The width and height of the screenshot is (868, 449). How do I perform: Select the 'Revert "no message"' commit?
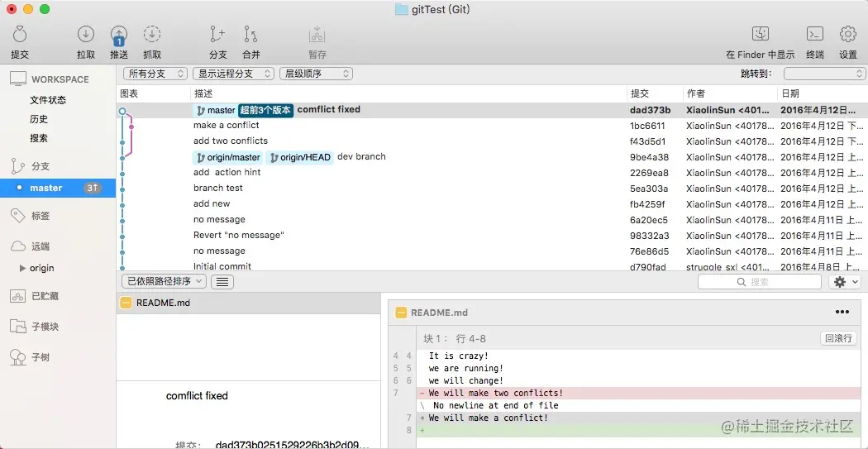click(492, 236)
